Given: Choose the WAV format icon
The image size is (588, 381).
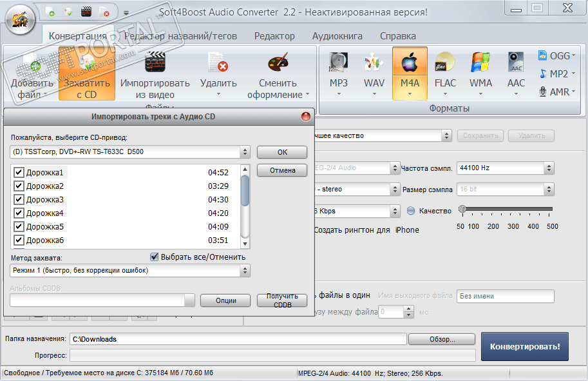Looking at the screenshot, I should [x=374, y=62].
